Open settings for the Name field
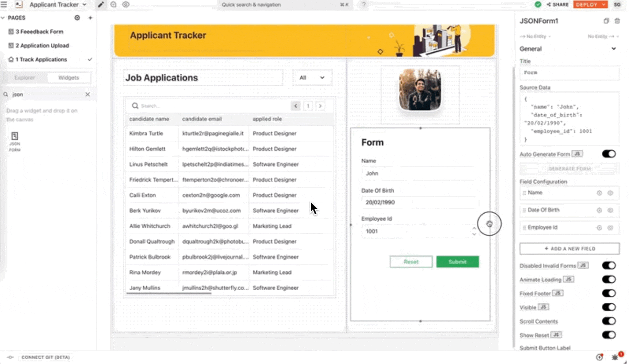Image resolution: width=629 pixels, height=364 pixels. click(x=599, y=193)
